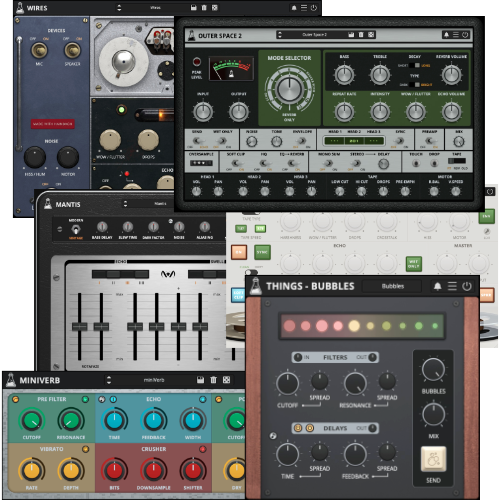Click Wet Only green button in tape plugin
The width and height of the screenshot is (500, 500).
point(414,264)
